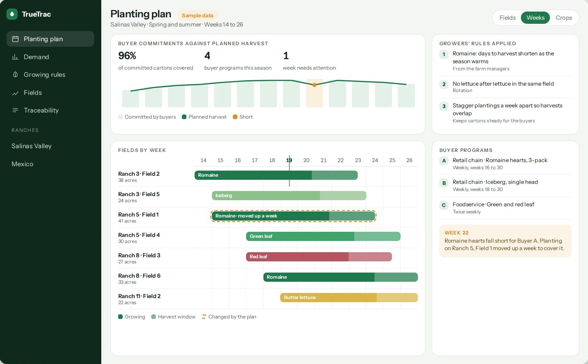Click the rule number 1 badge
Viewport: 588px width, 364px height.
pos(444,54)
